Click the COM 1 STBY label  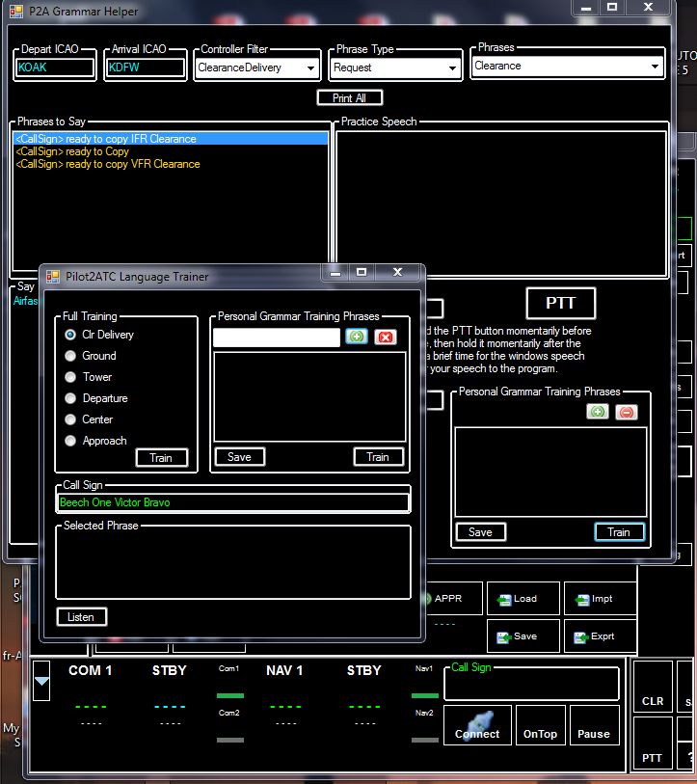tap(169, 670)
